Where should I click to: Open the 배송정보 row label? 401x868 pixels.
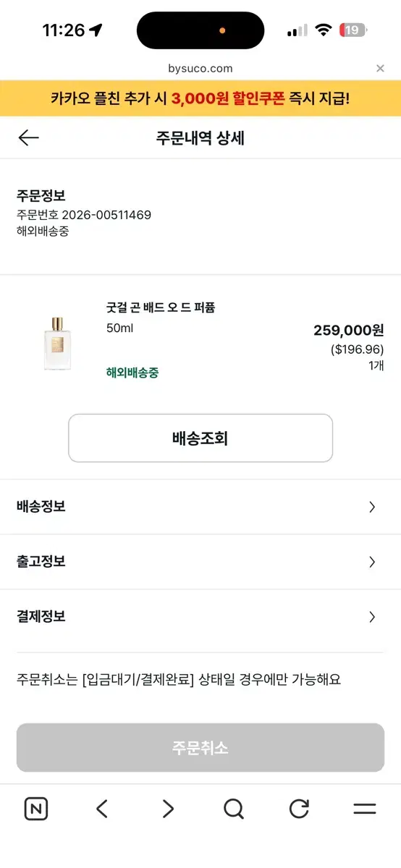point(41,506)
